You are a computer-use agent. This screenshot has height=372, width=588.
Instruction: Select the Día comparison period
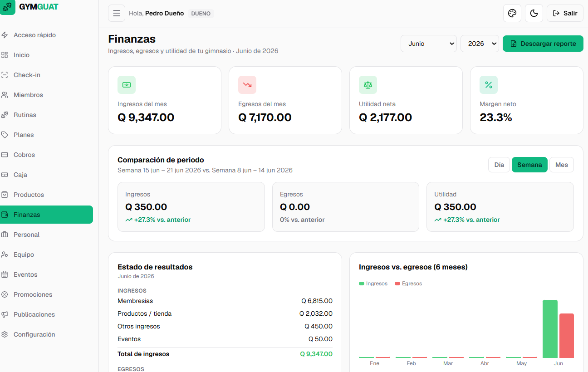click(x=499, y=165)
